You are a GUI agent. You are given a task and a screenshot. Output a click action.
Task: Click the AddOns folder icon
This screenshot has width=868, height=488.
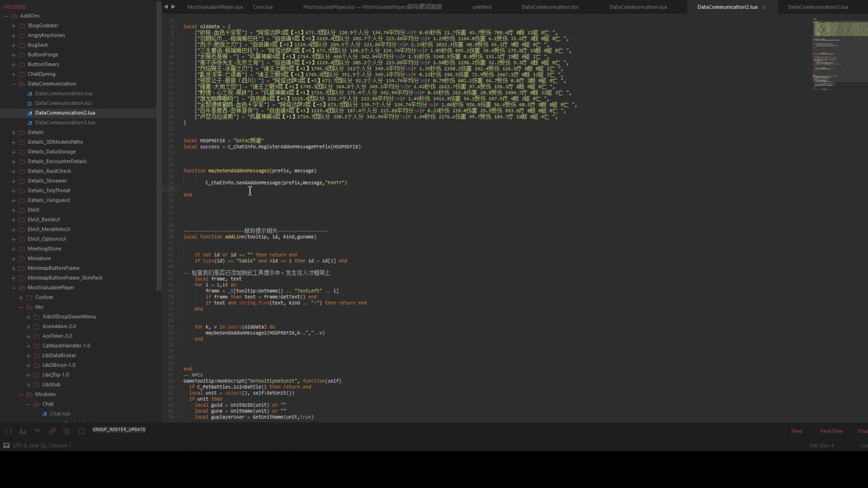14,16
